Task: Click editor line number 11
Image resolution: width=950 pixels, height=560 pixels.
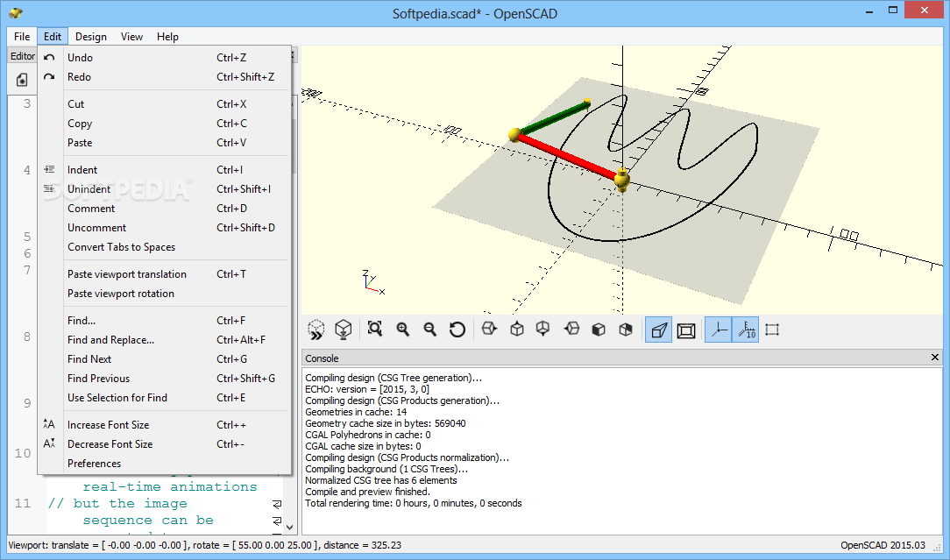Action: (23, 503)
